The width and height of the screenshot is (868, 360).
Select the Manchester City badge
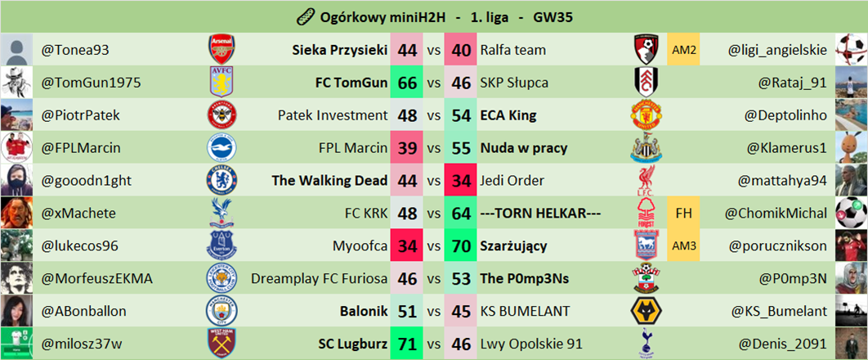point(221,311)
